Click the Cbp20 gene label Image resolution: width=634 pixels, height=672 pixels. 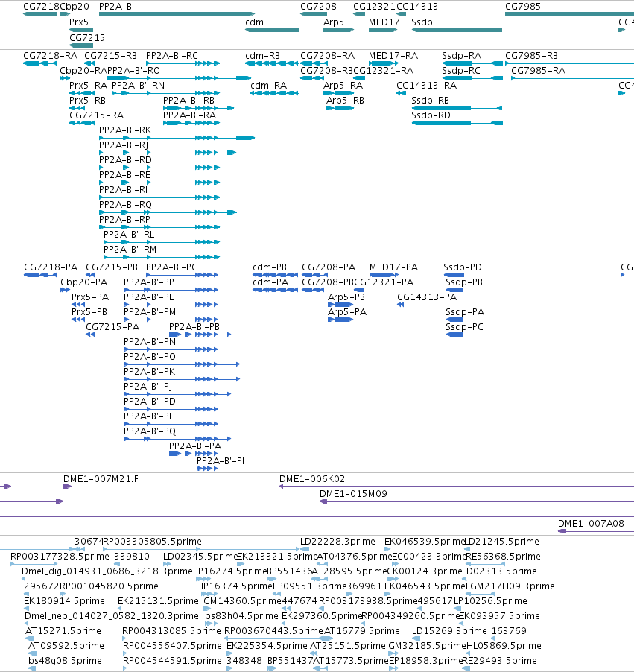tap(75, 7)
